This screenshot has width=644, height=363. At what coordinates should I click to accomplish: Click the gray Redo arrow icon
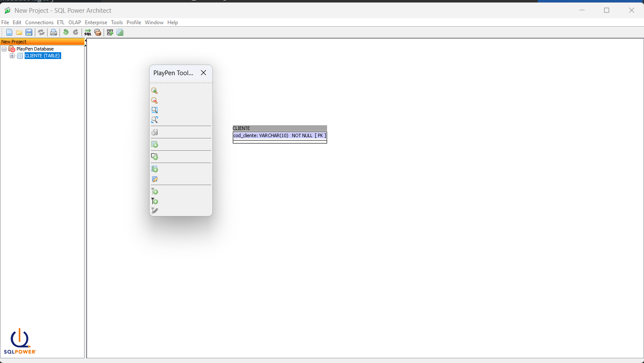pyautogui.click(x=76, y=32)
